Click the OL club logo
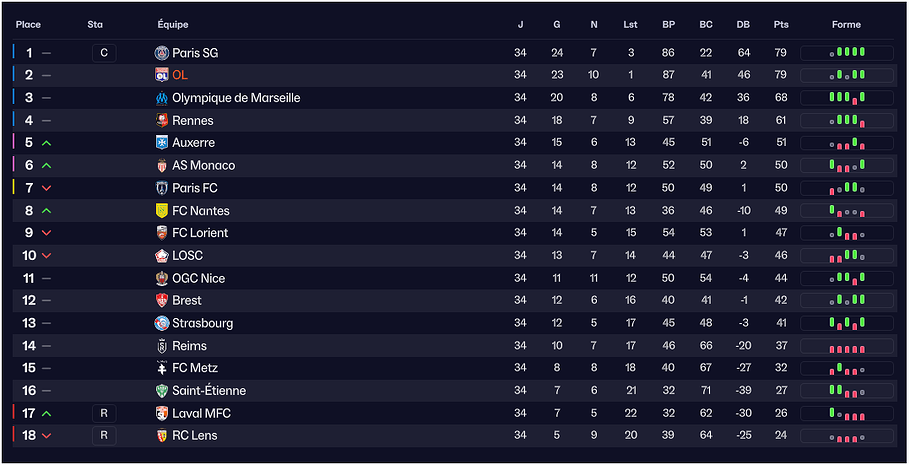 coord(162,75)
